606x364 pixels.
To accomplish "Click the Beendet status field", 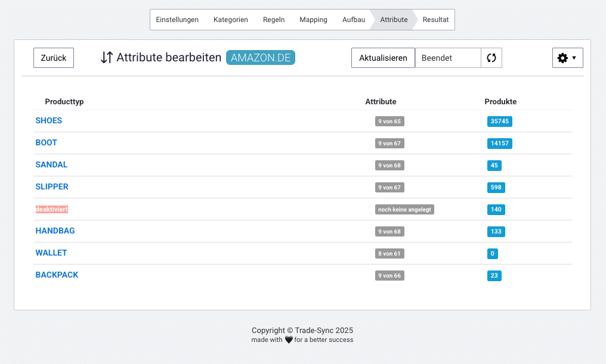I will [x=447, y=58].
